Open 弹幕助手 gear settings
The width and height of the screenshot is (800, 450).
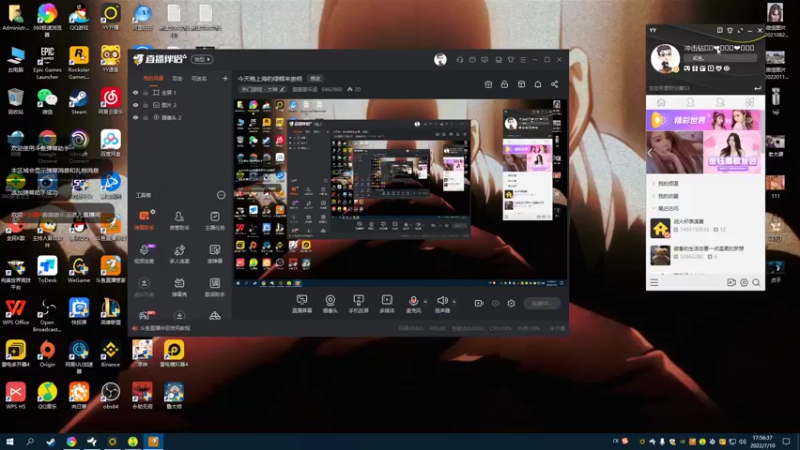click(x=153, y=212)
